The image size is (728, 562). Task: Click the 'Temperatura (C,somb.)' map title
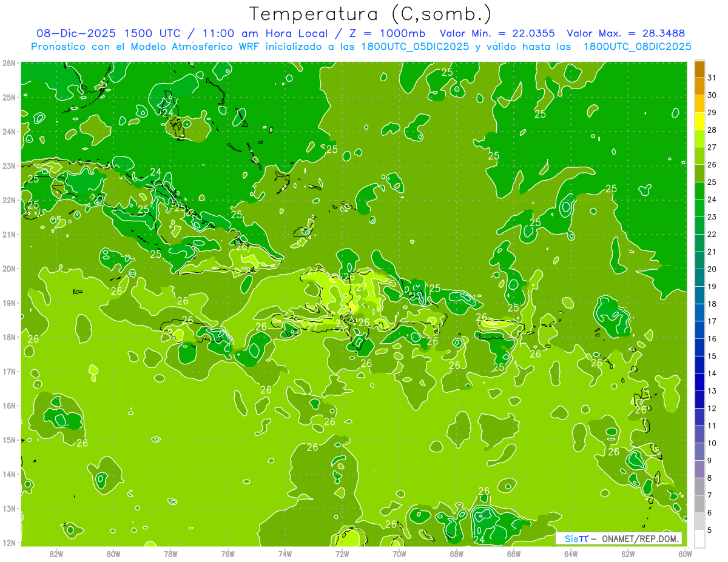click(371, 14)
